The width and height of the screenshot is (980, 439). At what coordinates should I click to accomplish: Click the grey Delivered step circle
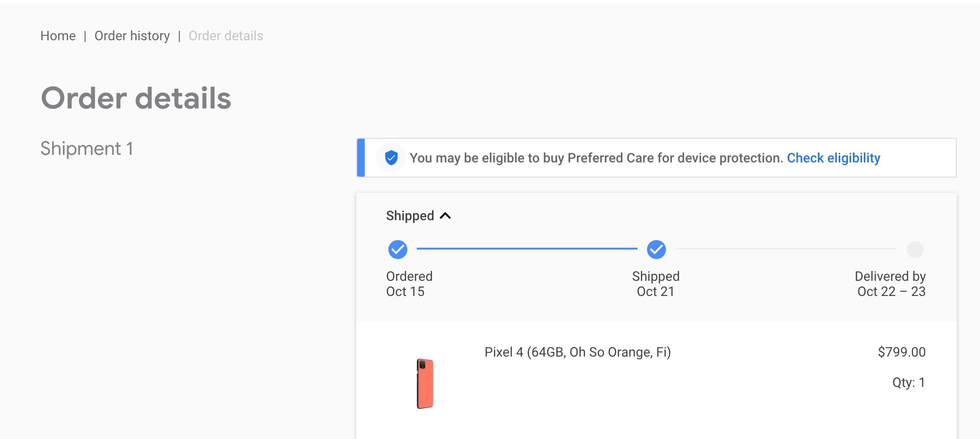(915, 250)
